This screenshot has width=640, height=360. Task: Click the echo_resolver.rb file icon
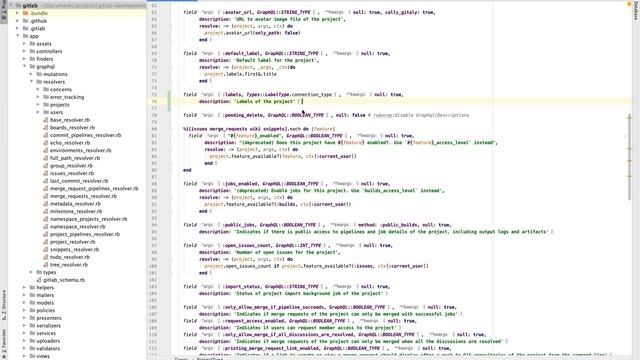click(x=46, y=143)
